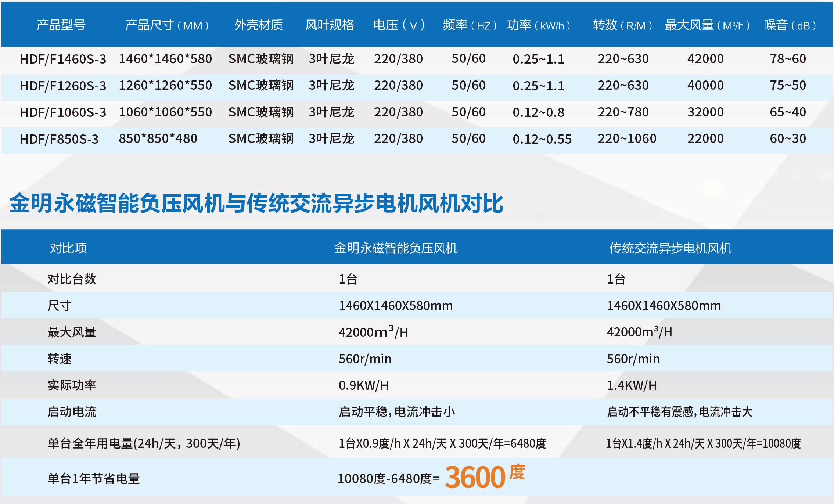Select the 0.9KW/H actual power value
Screen dimensions: 834x504
click(x=363, y=385)
